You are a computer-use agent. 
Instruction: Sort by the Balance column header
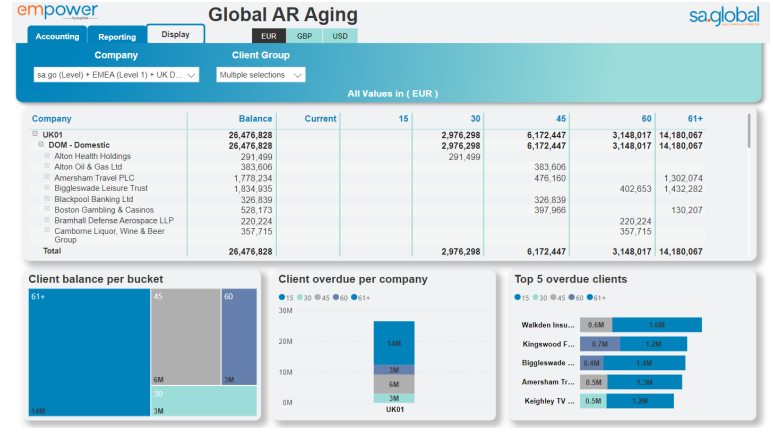click(x=255, y=118)
